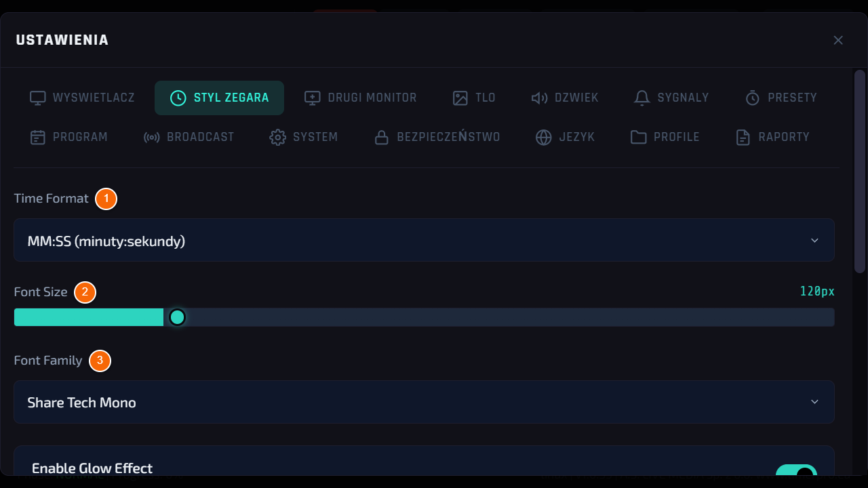Click the globe icon for Jezyk

click(544, 137)
